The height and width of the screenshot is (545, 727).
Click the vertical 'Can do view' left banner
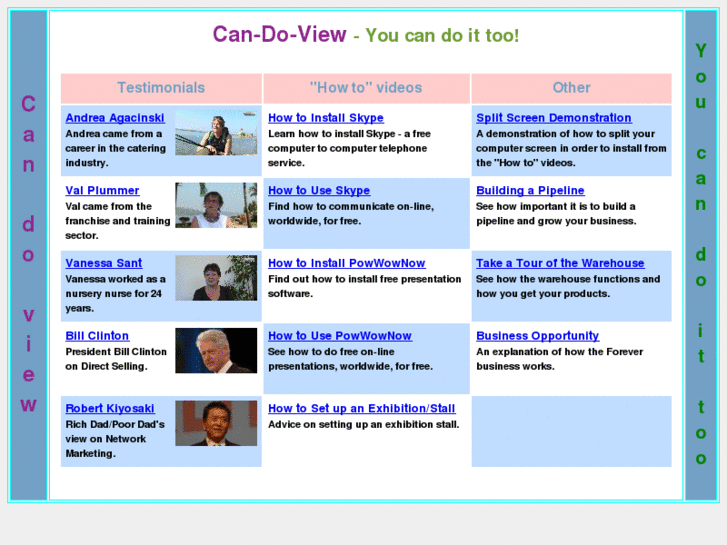click(28, 255)
